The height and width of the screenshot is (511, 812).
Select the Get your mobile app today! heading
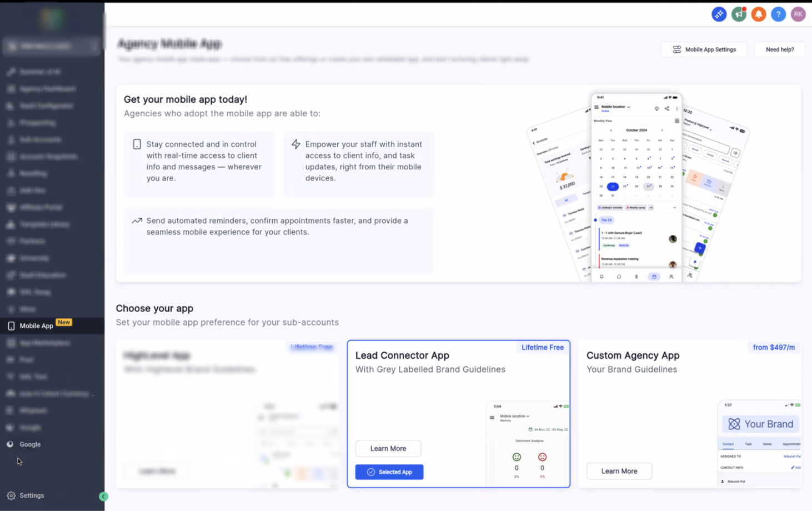click(x=186, y=99)
